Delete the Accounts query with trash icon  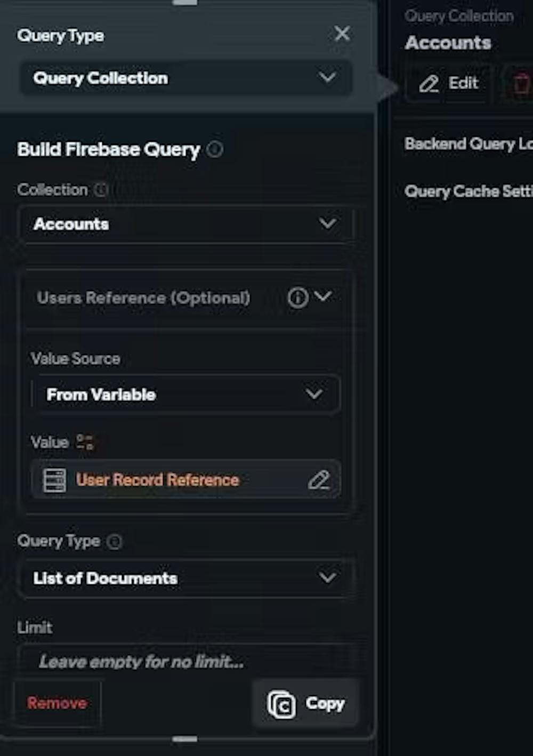521,84
